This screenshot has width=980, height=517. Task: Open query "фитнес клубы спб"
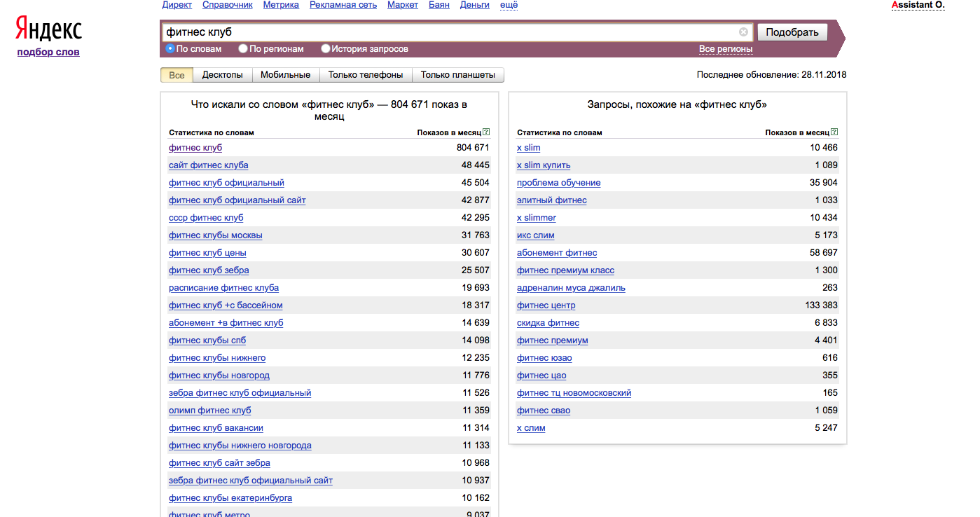pyautogui.click(x=207, y=340)
